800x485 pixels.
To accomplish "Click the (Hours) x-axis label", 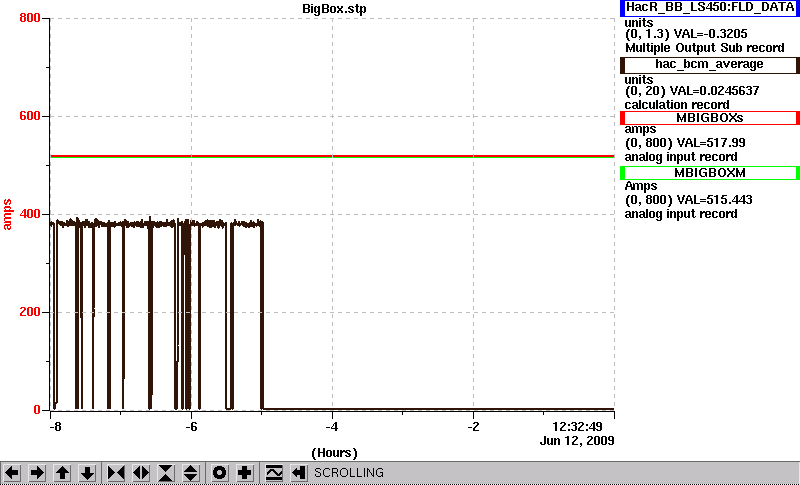I will 334,453.
